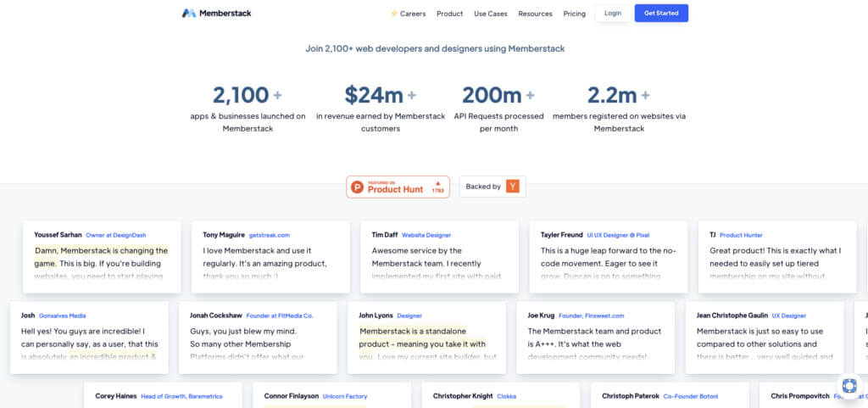Image resolution: width=868 pixels, height=408 pixels.
Task: Click the getstreak.com link
Action: [x=269, y=235]
